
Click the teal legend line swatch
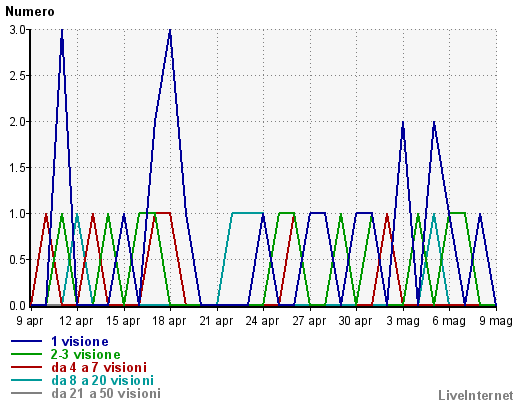(27, 380)
